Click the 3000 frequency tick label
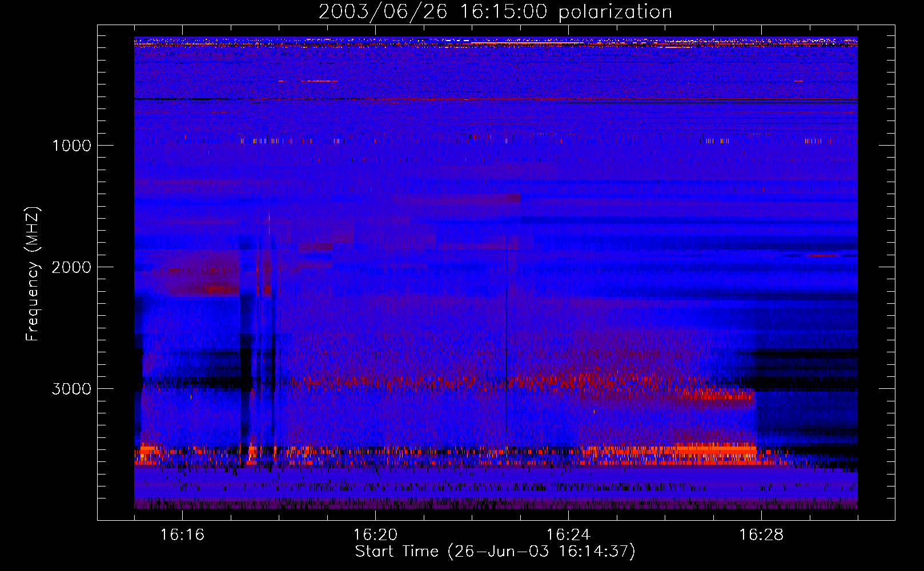This screenshot has height=571, width=924. tap(71, 389)
